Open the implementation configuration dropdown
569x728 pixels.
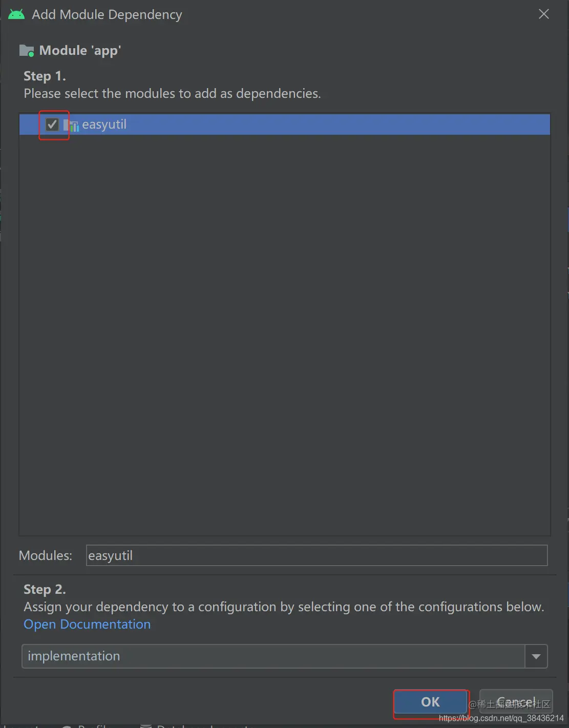tap(284, 656)
